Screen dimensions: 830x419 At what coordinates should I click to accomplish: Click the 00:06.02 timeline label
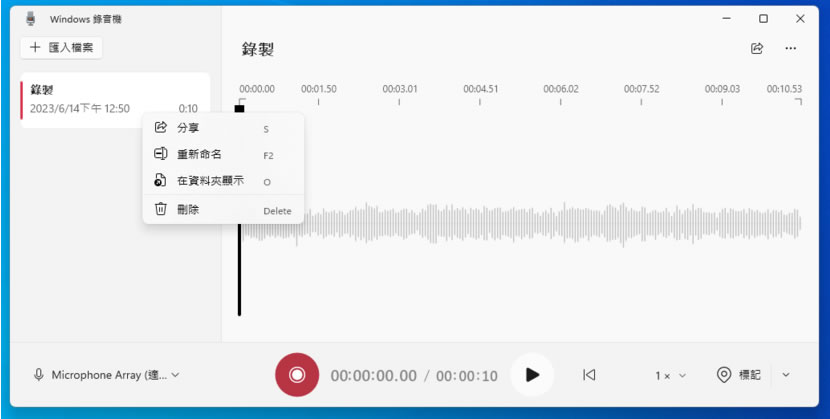pos(561,89)
